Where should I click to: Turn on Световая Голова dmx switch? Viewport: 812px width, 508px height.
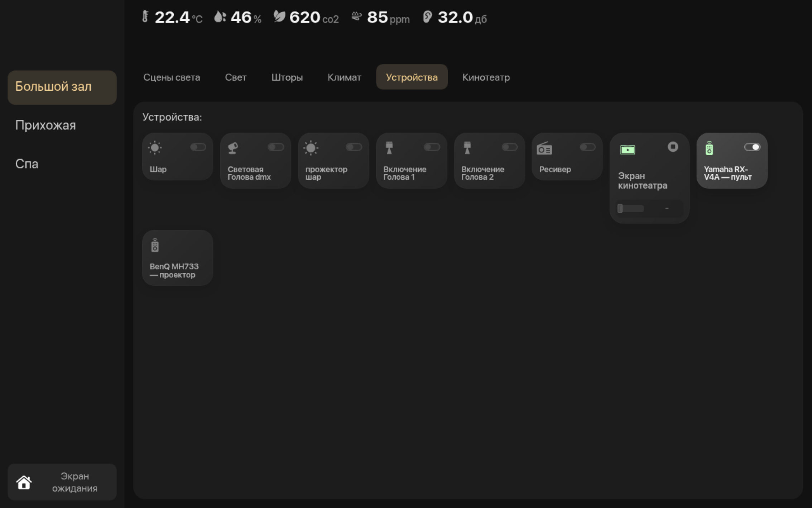(276, 147)
